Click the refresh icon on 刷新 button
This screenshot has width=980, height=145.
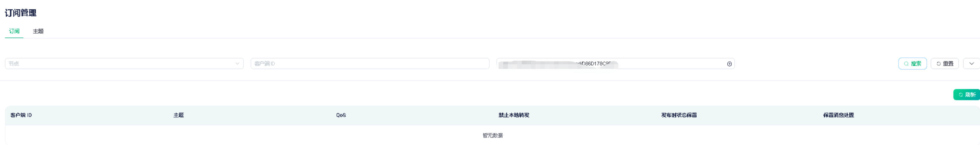click(961, 95)
